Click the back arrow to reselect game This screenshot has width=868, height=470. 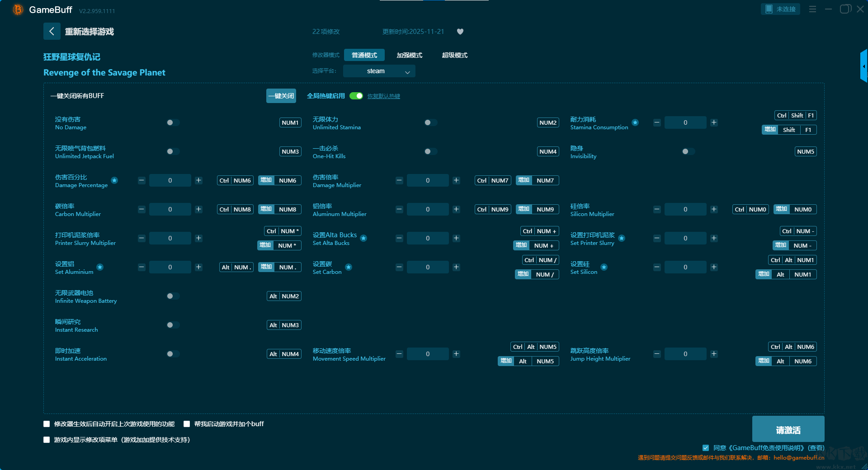click(52, 31)
